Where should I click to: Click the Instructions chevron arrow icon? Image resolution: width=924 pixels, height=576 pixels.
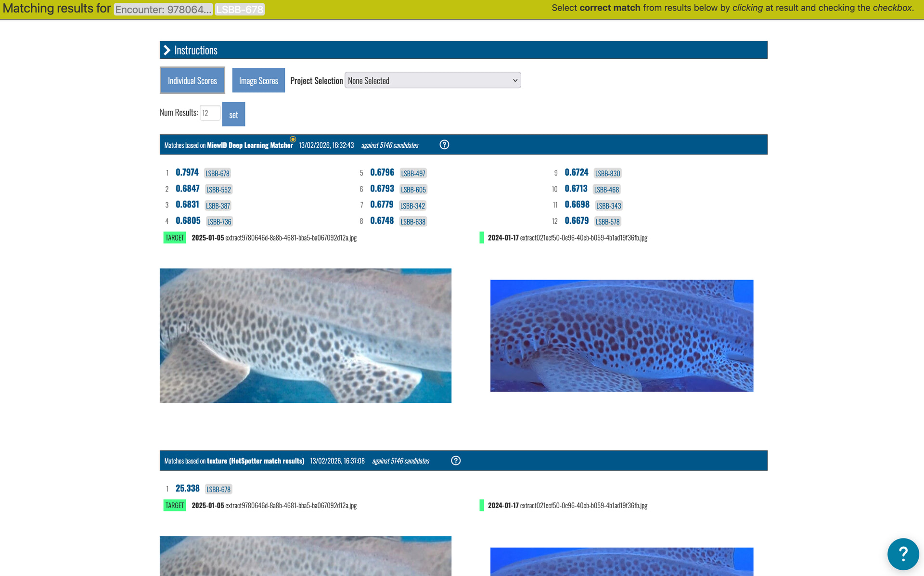pos(167,50)
